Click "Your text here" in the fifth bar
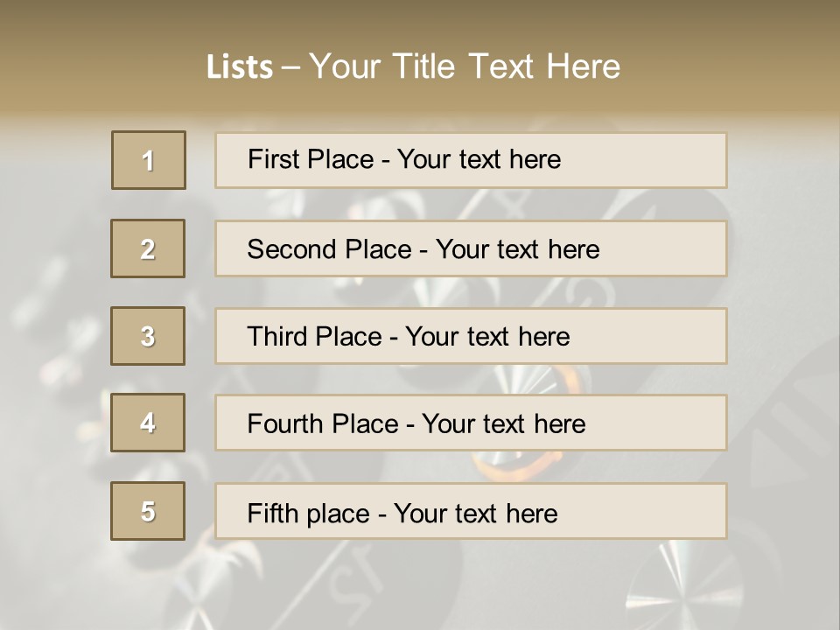 click(476, 514)
